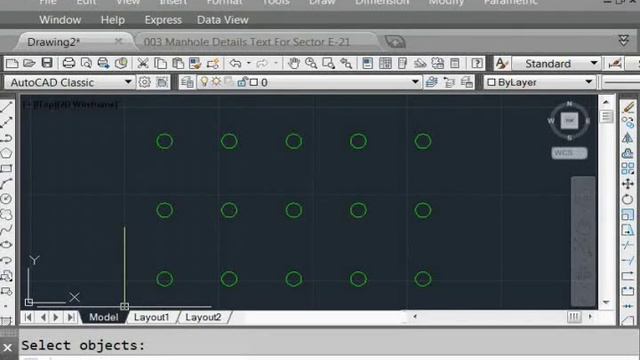This screenshot has height=360, width=640.
Task: Click the vertical scrollbar down arrow
Action: tap(606, 302)
